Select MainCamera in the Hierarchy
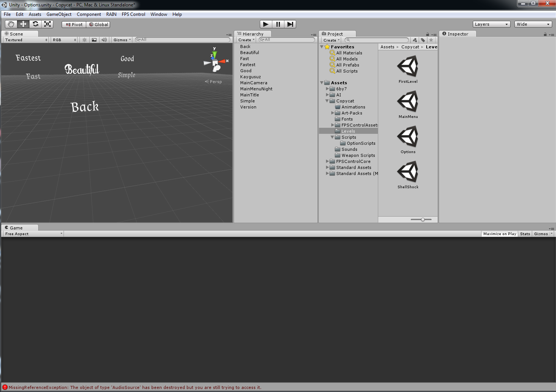 coord(254,83)
